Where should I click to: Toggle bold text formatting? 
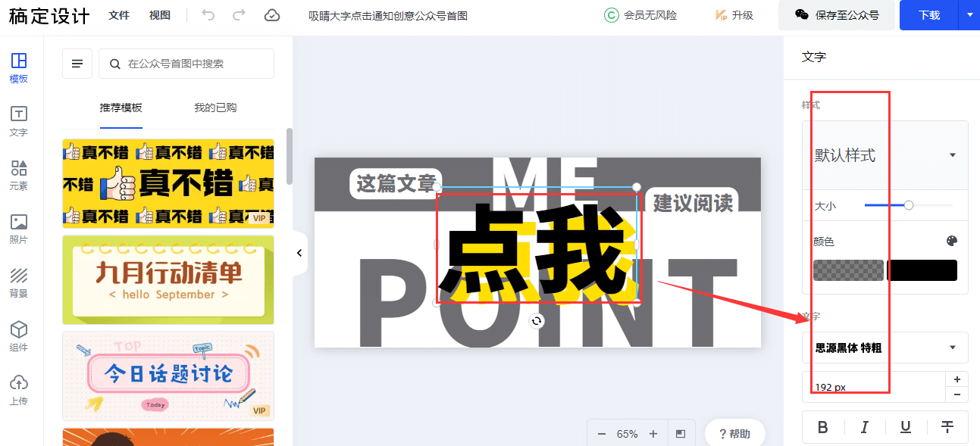tap(823, 428)
